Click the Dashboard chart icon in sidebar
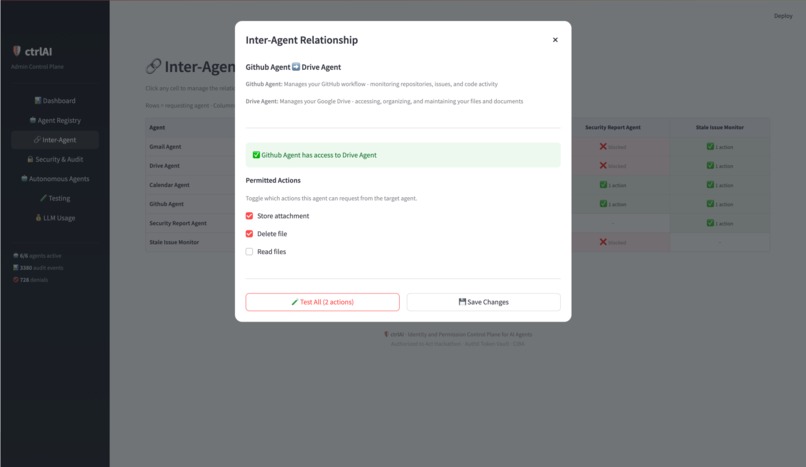Image resolution: width=806 pixels, height=467 pixels. point(38,100)
